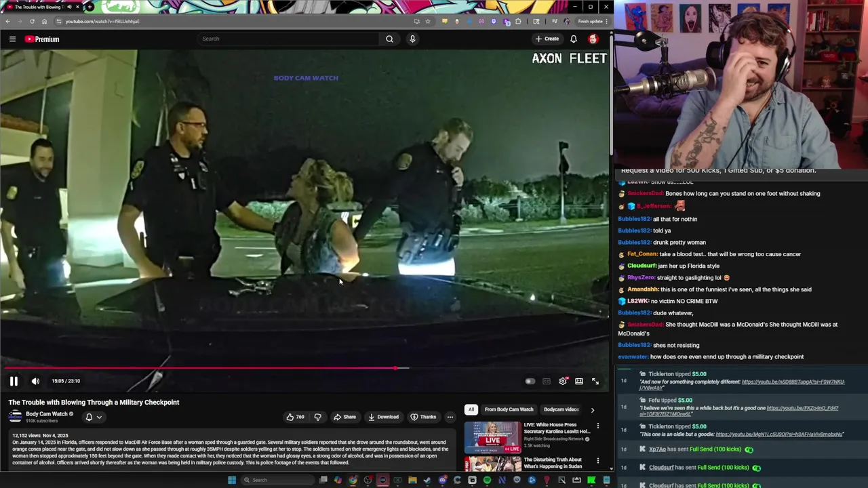Switch to theater mode
This screenshot has height=488, width=868.
[x=579, y=382]
